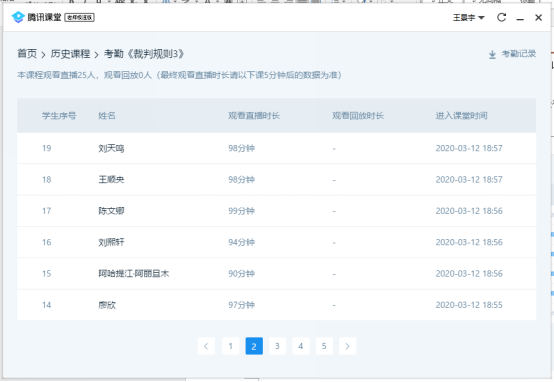Click entry time in 陈文卿's row

click(x=469, y=211)
